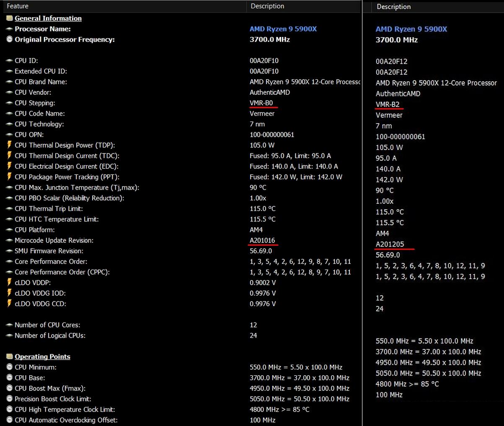Click the clock icon beside CPU Minimum
This screenshot has width=504, height=426.
pos(9,367)
